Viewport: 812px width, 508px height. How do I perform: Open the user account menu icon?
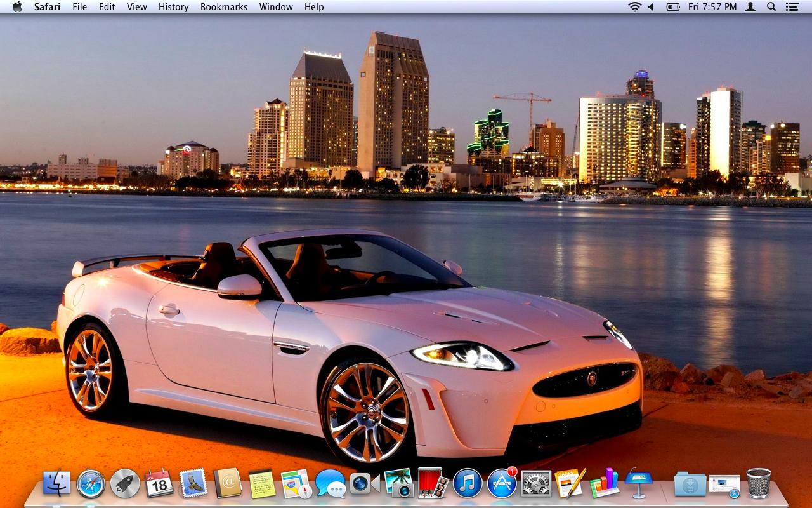(x=751, y=7)
